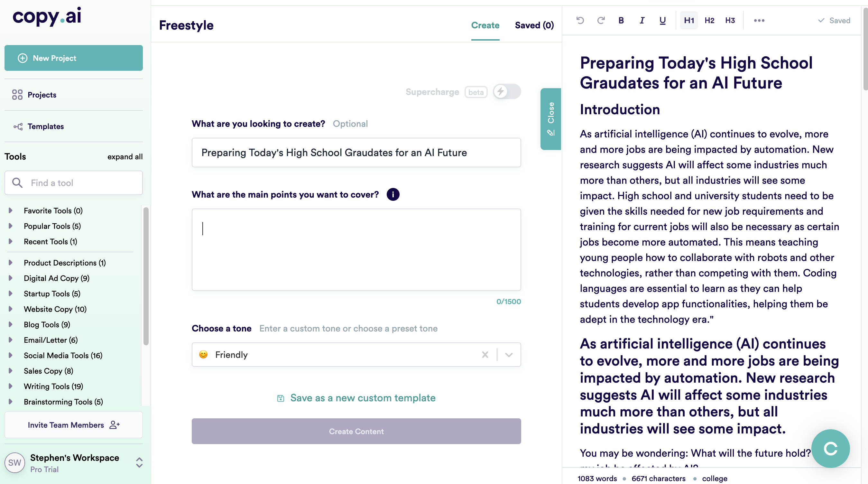Toggle the H2 heading style
Screen dimensions: 868x484
(x=709, y=21)
